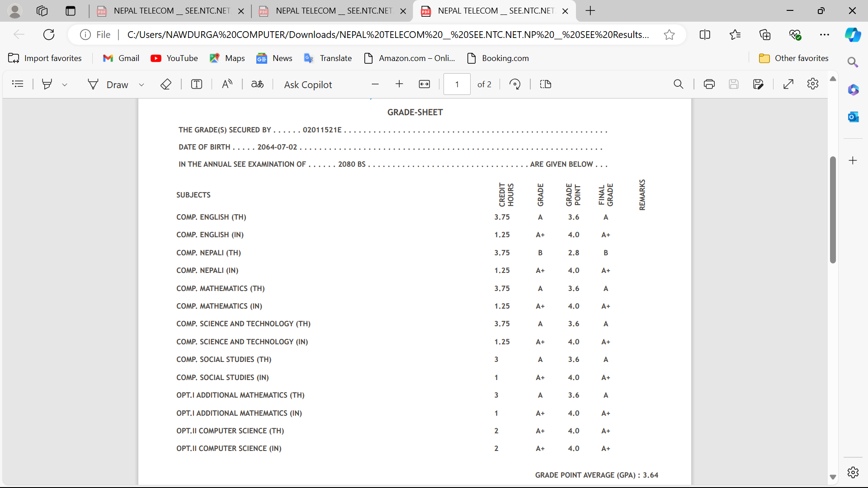Open Find in PDF search icon
The image size is (868, 488).
[x=678, y=84]
